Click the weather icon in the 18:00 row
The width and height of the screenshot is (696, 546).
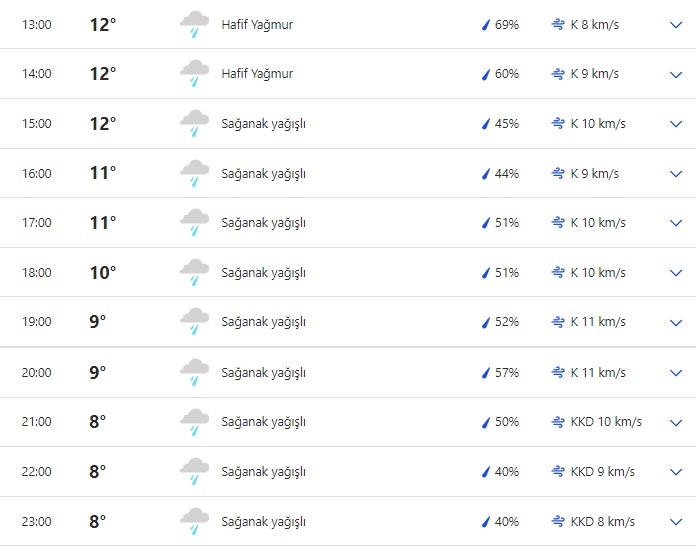pos(194,272)
